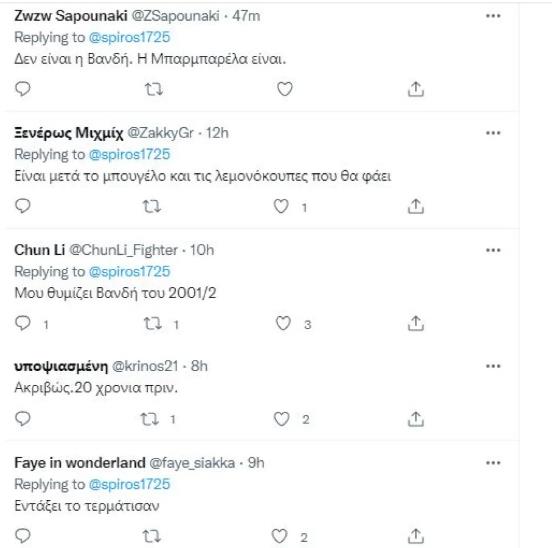This screenshot has width=552, height=548.
Task: Retweet Zwzw Sapounaki's reply
Action: coord(154,89)
